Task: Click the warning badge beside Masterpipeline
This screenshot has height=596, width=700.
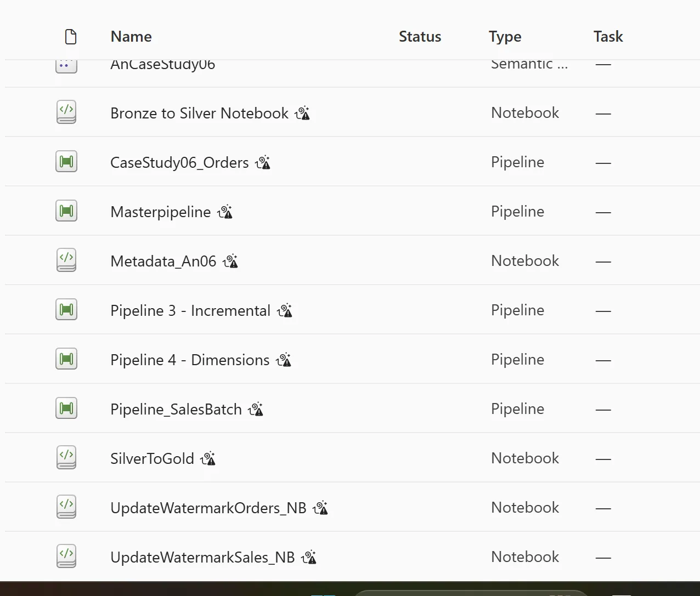Action: [x=225, y=212]
